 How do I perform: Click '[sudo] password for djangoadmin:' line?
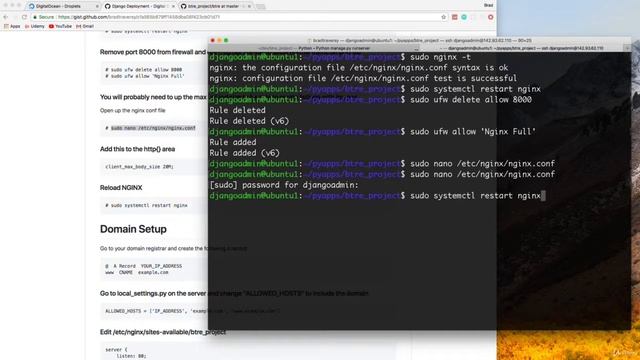point(284,185)
